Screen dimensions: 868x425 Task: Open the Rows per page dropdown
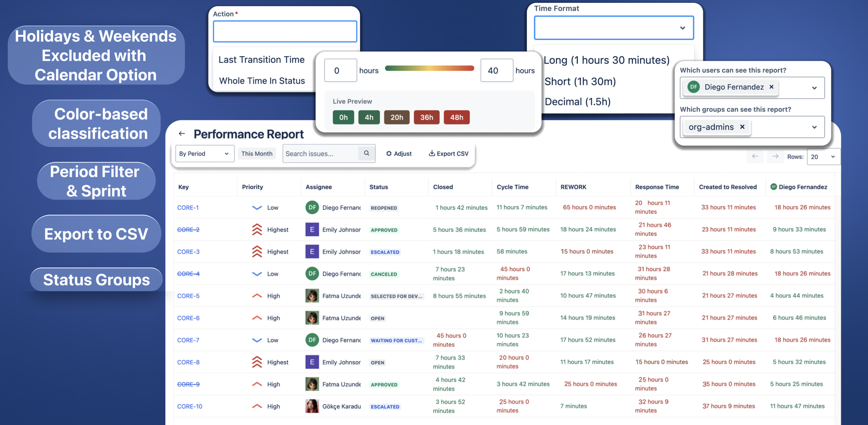coord(823,156)
